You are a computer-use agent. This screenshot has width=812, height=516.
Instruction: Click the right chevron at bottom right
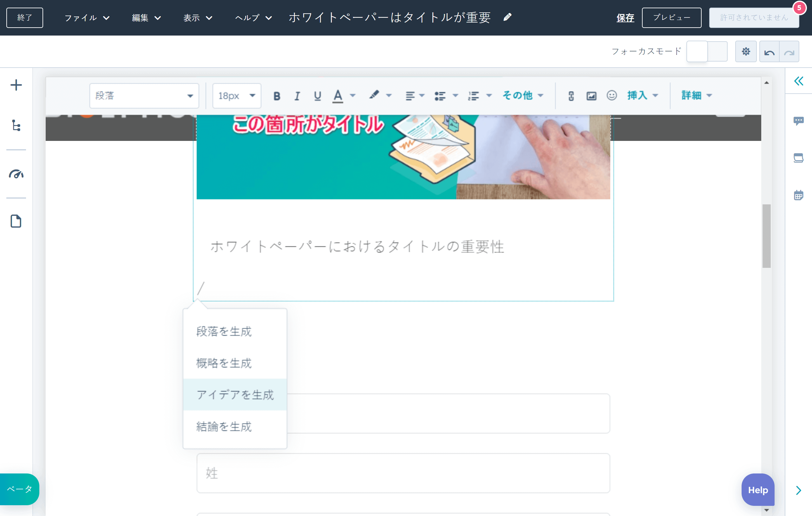pos(798,490)
